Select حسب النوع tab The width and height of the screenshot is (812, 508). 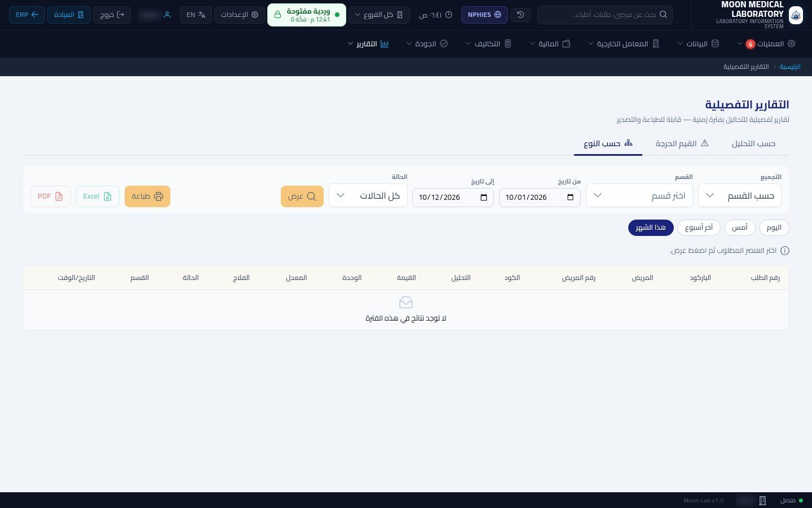[608, 144]
